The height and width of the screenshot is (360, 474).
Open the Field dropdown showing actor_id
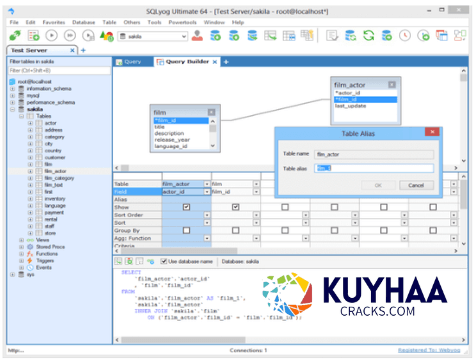pos(207,192)
